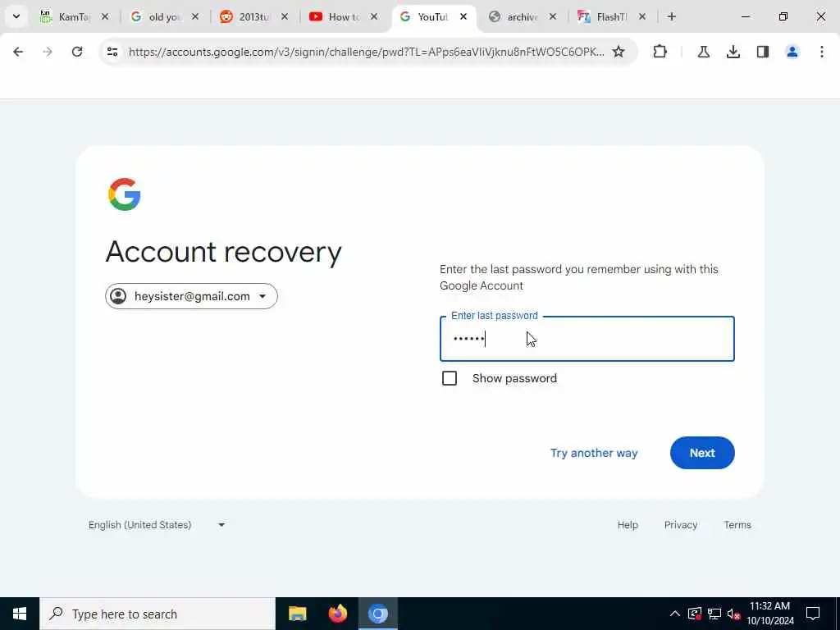Open a new browser tab
The width and height of the screenshot is (840, 630).
click(672, 16)
